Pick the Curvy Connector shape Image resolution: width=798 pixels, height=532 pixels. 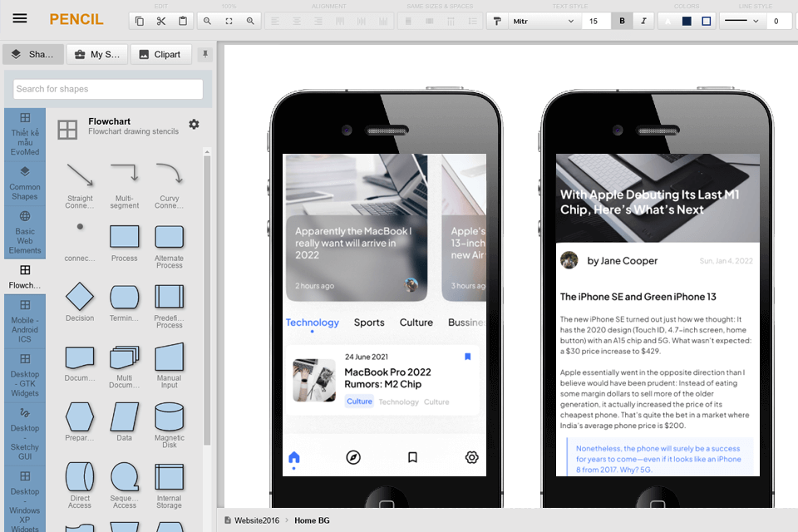coord(170,185)
